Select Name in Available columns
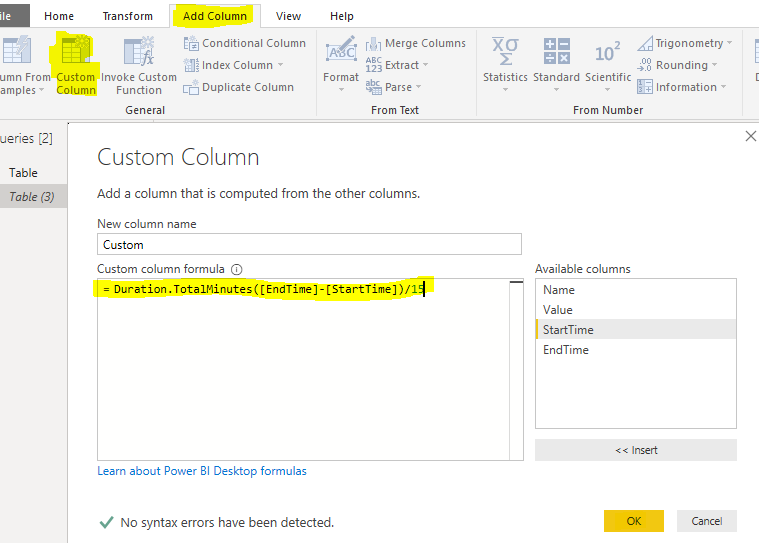This screenshot has width=759, height=543. point(636,290)
